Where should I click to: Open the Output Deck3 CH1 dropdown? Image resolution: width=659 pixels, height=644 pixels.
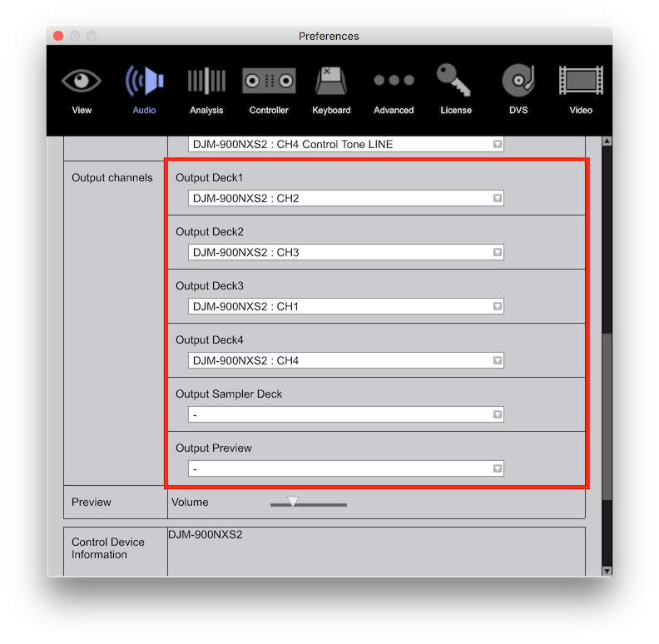346,306
